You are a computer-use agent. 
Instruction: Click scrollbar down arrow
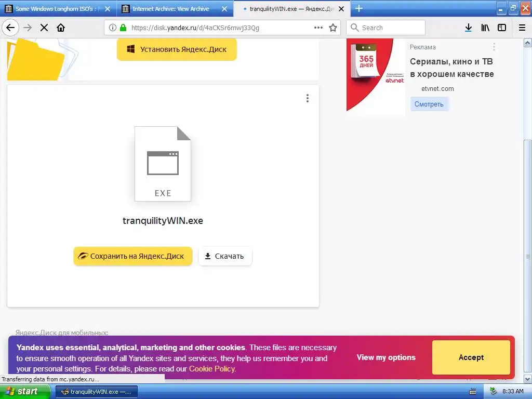[x=527, y=379]
